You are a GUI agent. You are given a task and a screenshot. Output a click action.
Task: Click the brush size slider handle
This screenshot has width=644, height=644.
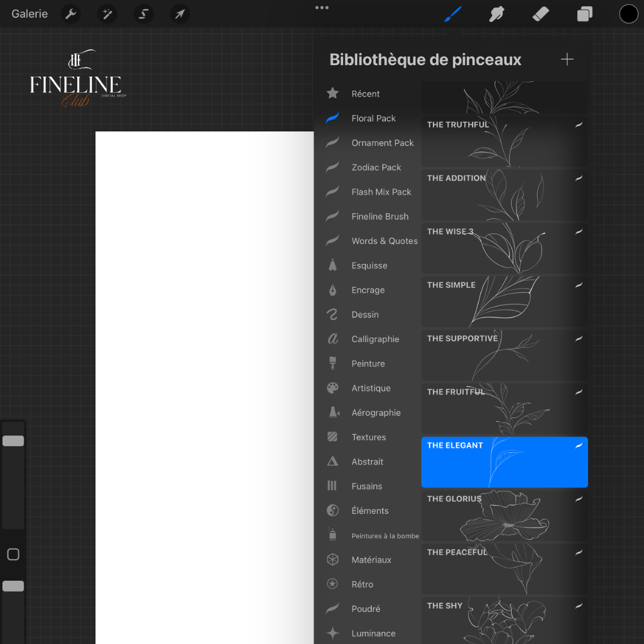click(13, 441)
